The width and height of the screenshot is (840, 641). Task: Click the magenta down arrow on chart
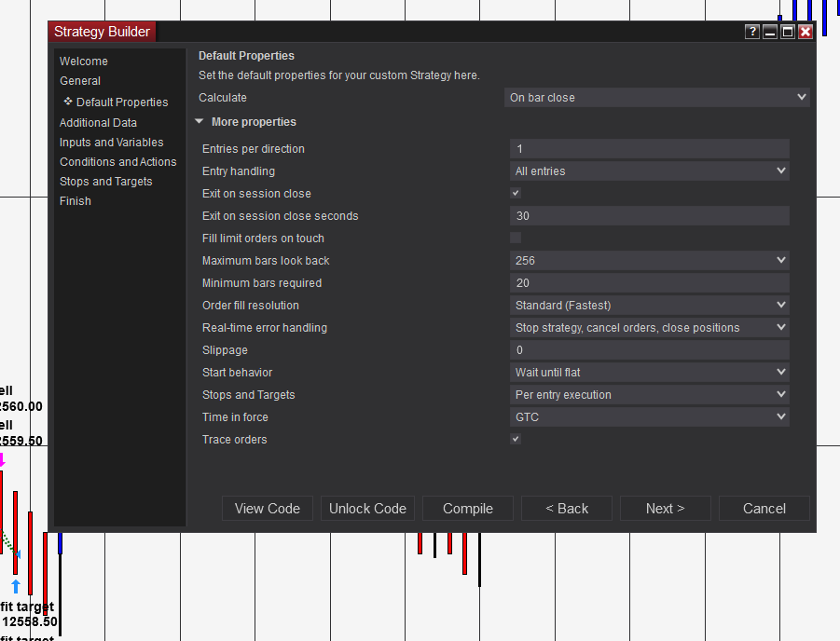2,459
